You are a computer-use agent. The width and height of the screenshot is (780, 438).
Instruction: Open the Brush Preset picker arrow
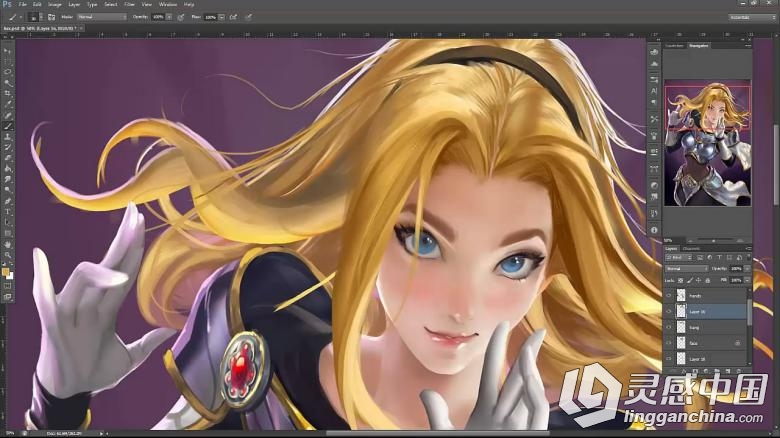pyautogui.click(x=41, y=17)
